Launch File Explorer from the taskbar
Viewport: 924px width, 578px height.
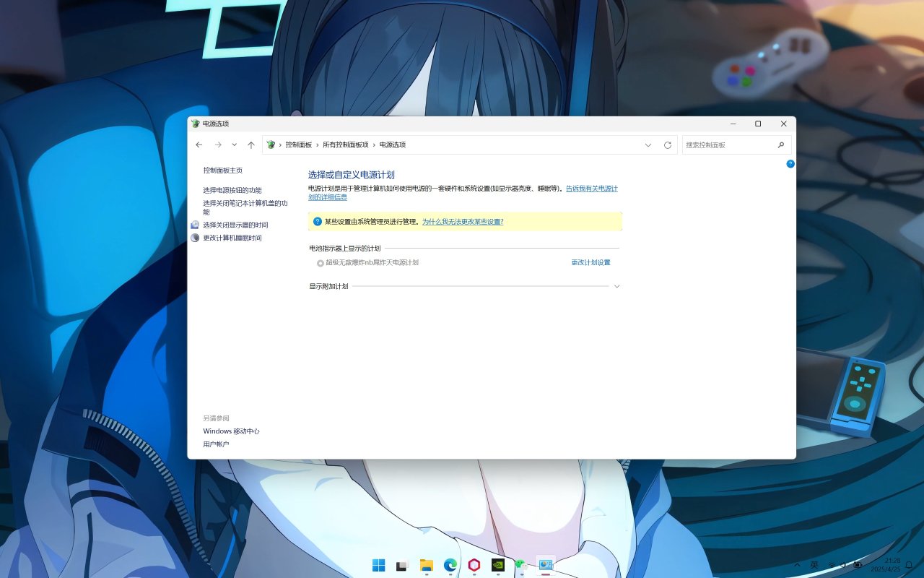point(427,565)
